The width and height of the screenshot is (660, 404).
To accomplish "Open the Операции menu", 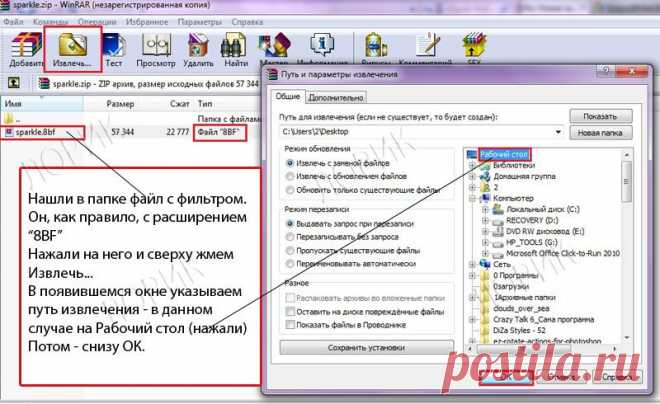I will click(x=97, y=22).
